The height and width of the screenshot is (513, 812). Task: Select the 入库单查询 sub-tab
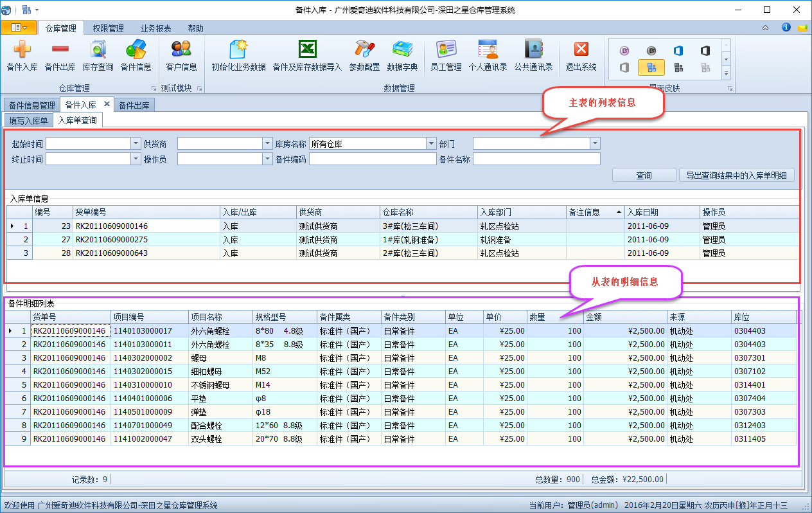(x=77, y=120)
